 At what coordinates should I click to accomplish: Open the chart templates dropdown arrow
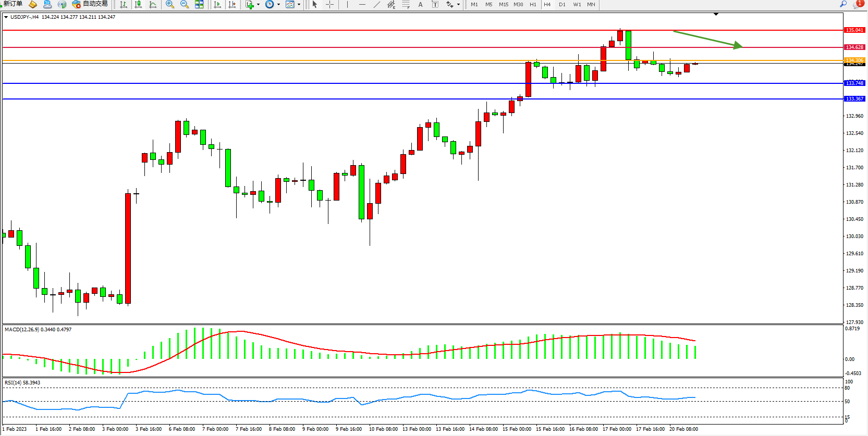299,5
